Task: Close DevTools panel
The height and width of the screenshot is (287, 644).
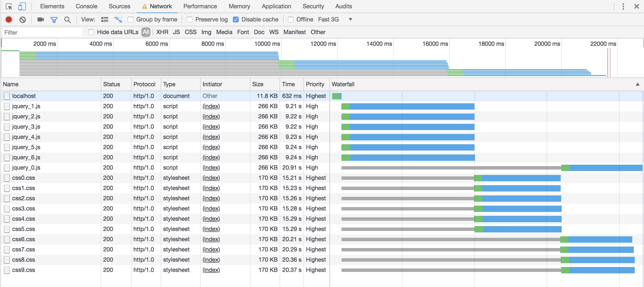Action: pyautogui.click(x=636, y=7)
